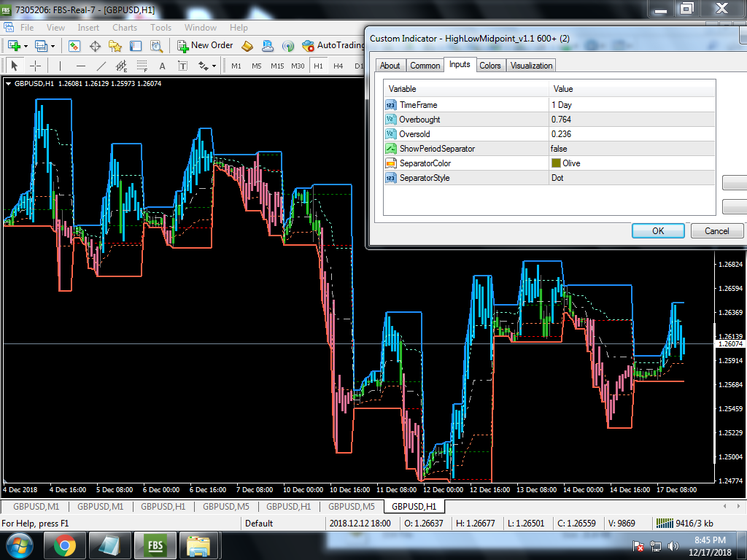The width and height of the screenshot is (747, 560).
Task: Open the Help menu
Action: click(x=239, y=28)
